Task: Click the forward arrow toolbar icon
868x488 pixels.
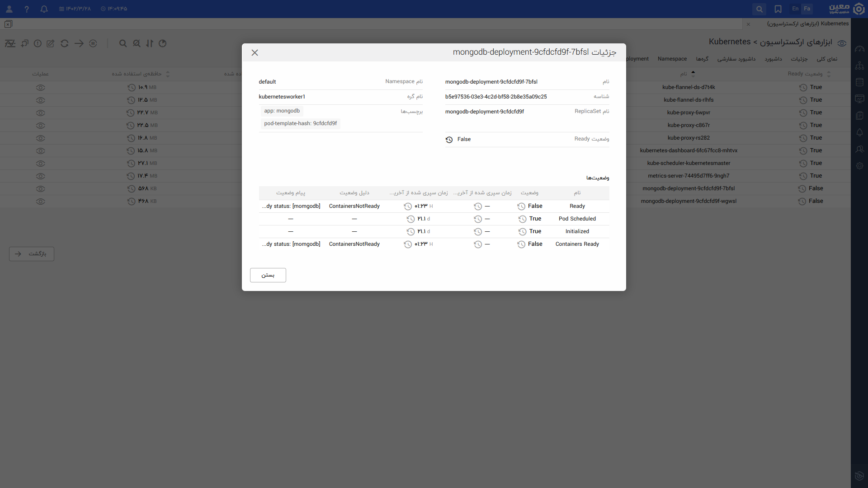Action: (x=79, y=43)
